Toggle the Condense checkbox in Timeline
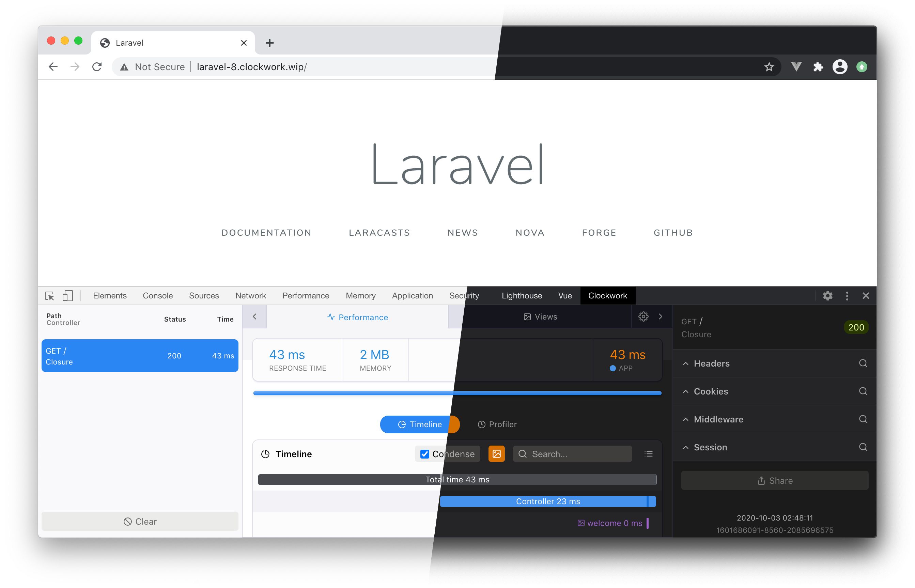915x588 pixels. coord(424,453)
